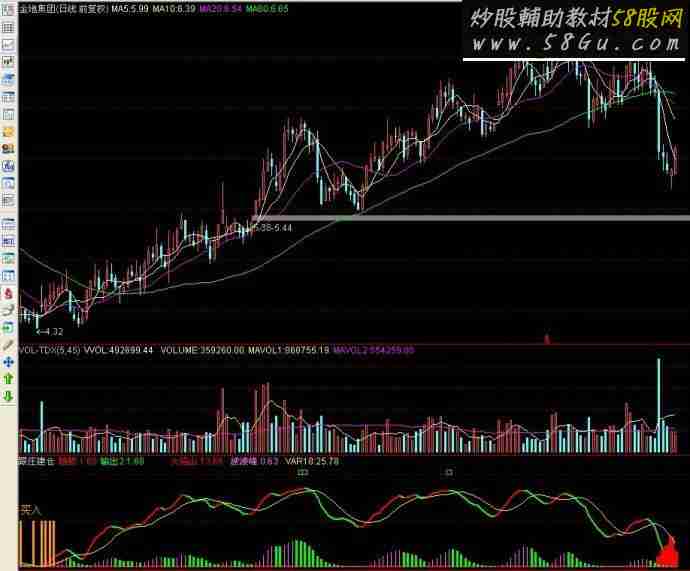Select the MA10:6.39 indicator label
This screenshot has width=690, height=571.
tap(174, 8)
